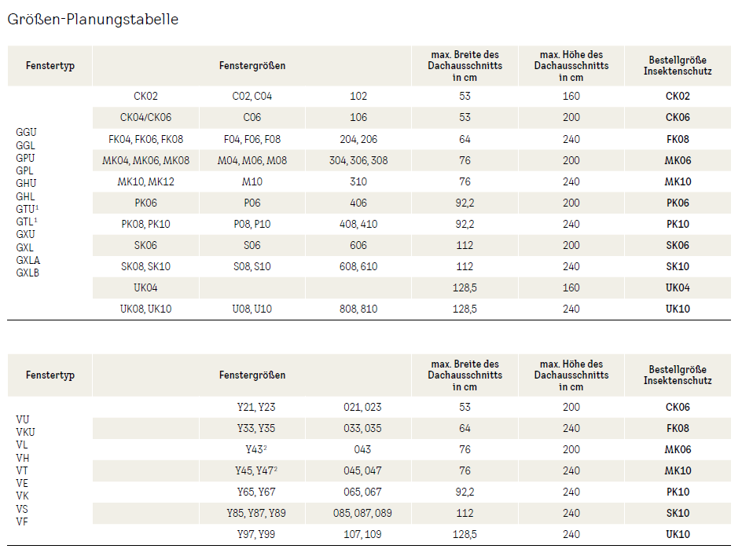Select the C02, C04 cell

click(252, 97)
